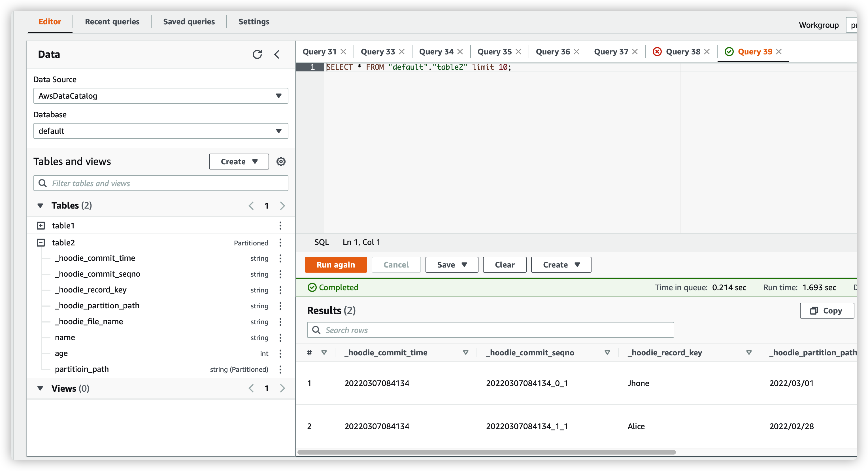Copy the query results
Screen dimensions: 868x471
pyautogui.click(x=827, y=311)
